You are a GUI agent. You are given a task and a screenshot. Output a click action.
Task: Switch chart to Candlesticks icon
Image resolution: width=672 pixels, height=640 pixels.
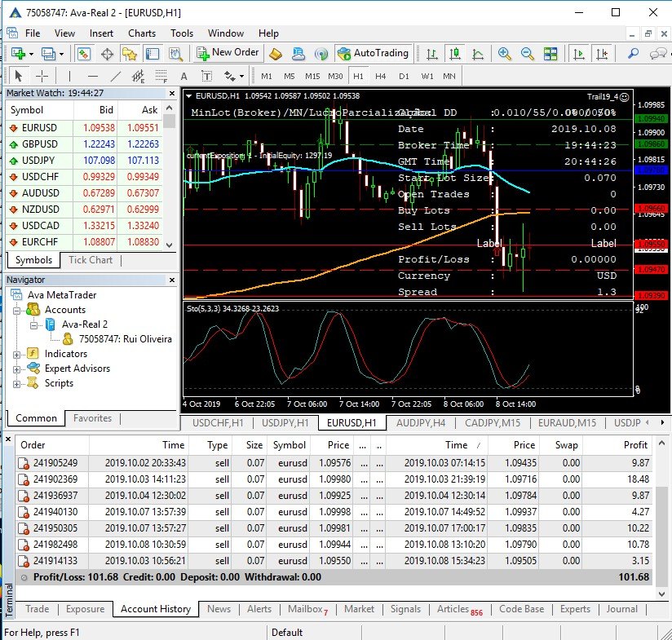pos(455,54)
